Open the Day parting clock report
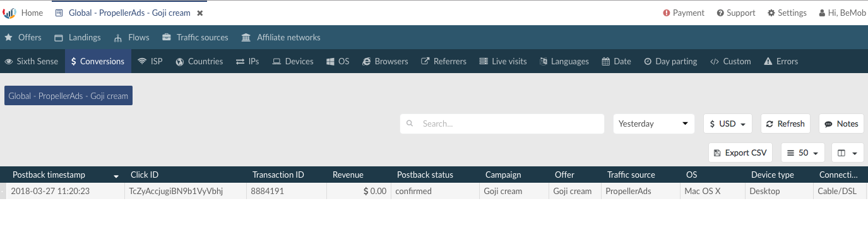Viewport: 868px width, 247px height. pyautogui.click(x=670, y=61)
